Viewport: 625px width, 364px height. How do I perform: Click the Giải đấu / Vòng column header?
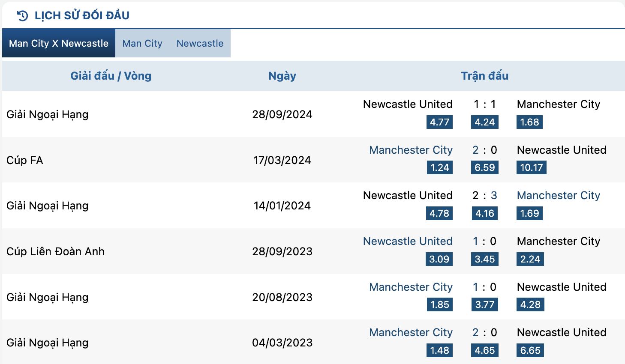click(x=111, y=76)
